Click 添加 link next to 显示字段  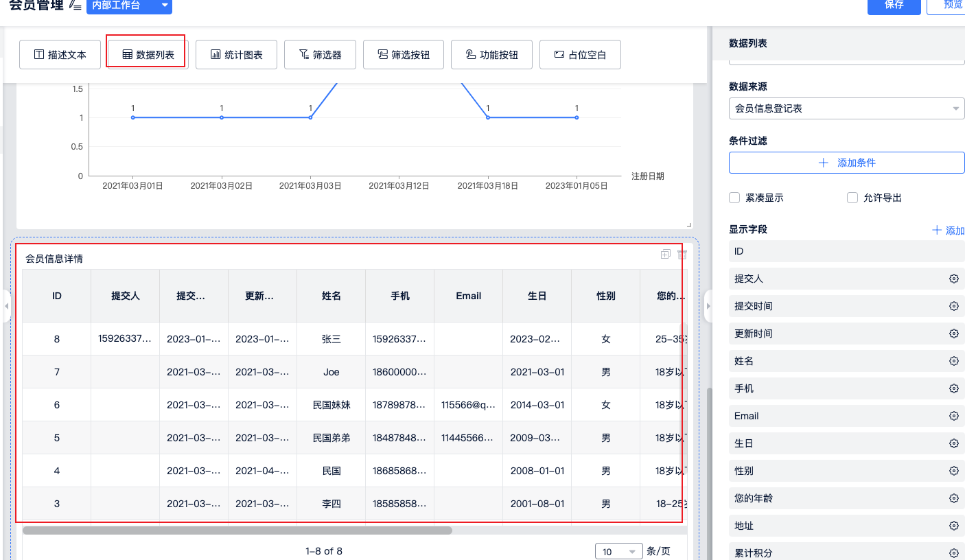tap(948, 231)
